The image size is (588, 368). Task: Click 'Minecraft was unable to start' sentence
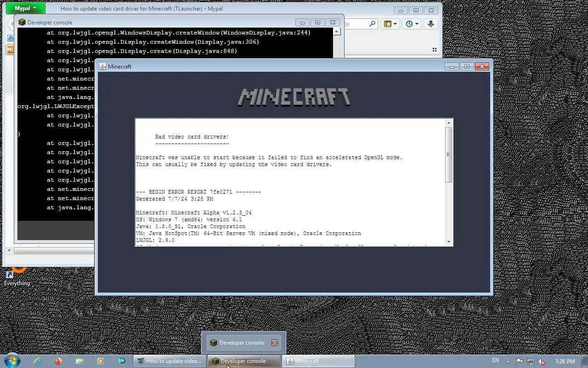tap(269, 157)
